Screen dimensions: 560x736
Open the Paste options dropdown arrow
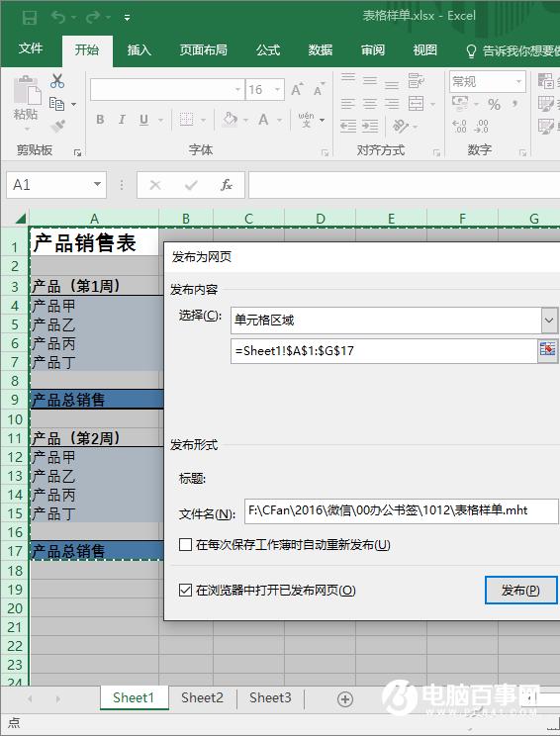tap(27, 129)
